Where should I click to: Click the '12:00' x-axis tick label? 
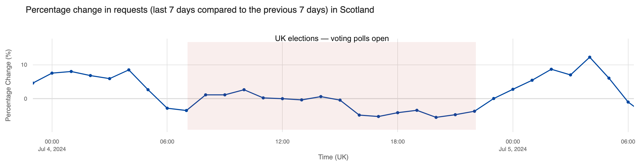pos(282,142)
